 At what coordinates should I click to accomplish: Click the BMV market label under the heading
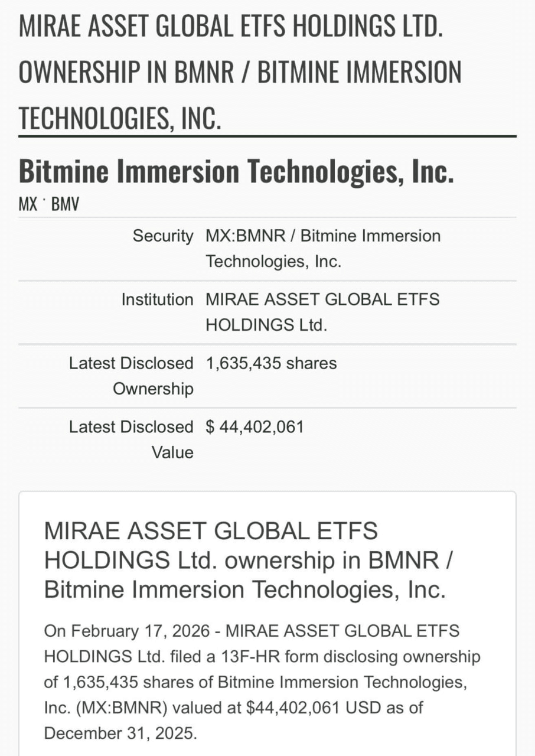[x=66, y=205]
